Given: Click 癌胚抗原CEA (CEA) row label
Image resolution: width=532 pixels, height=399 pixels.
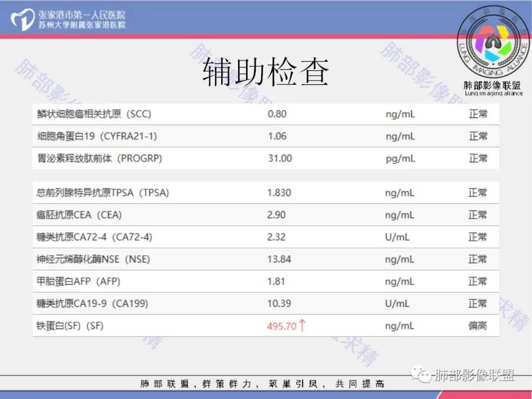Looking at the screenshot, I should (x=79, y=215).
